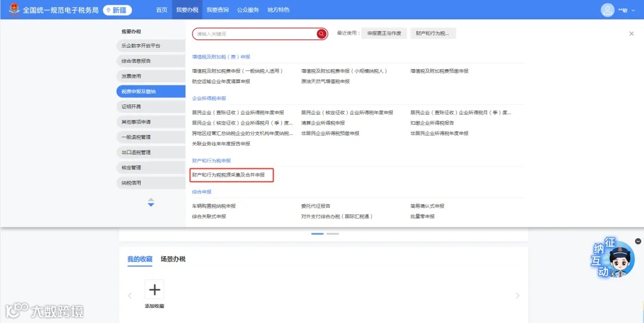This screenshot has width=644, height=323.
Task: Open 航空运输企业年度清算申报 link
Action: pos(221,81)
